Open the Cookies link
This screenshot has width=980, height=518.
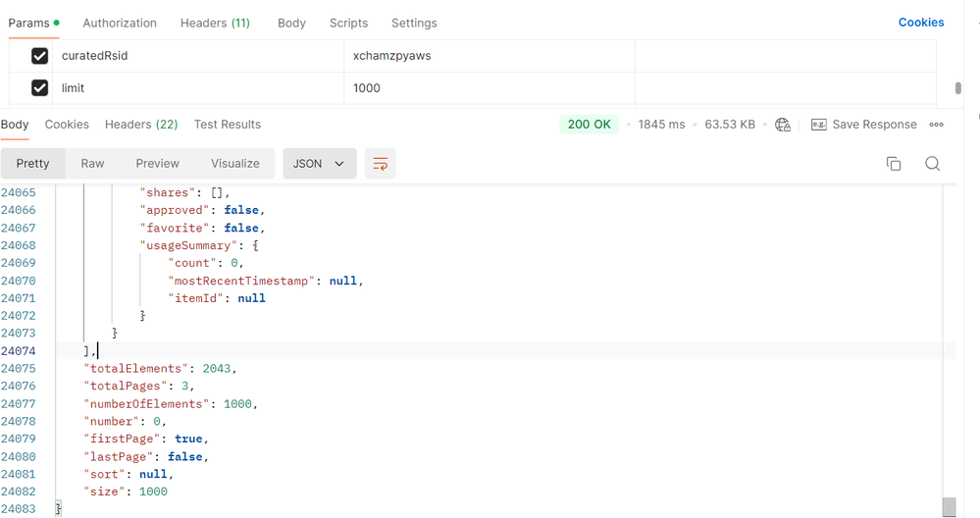coord(920,23)
